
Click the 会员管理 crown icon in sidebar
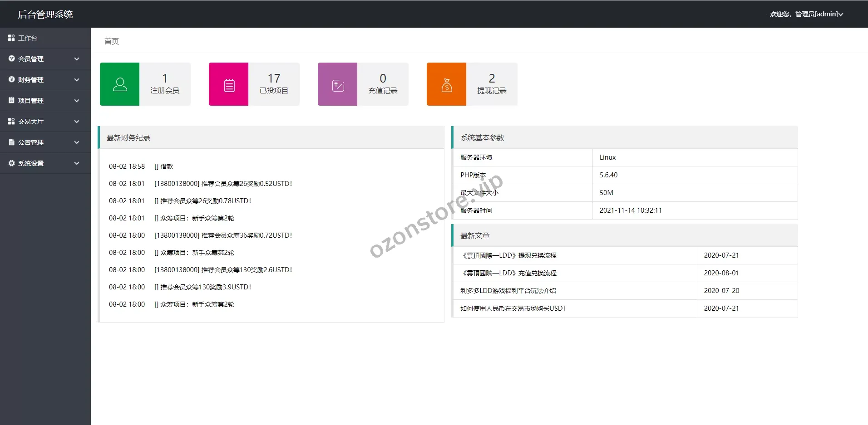coord(11,59)
